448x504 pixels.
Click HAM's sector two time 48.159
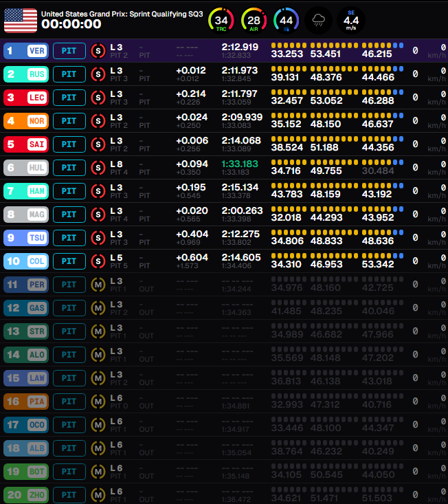[325, 195]
